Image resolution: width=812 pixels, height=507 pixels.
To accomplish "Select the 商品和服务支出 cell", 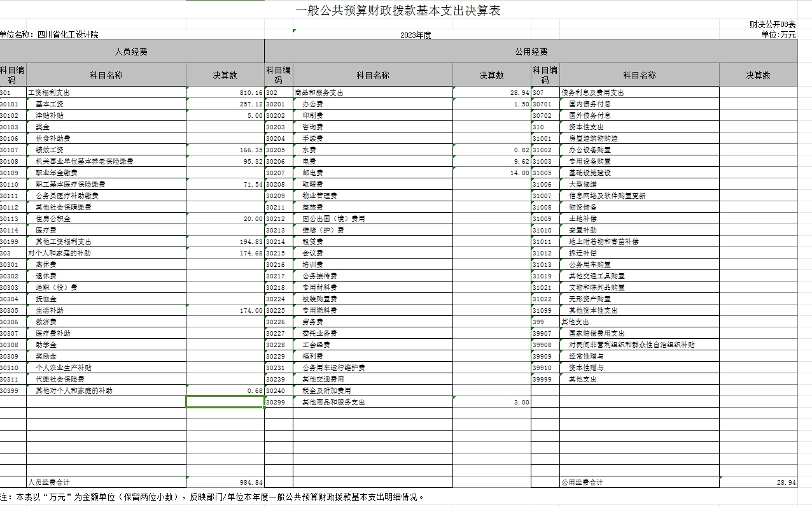I will 373,92.
